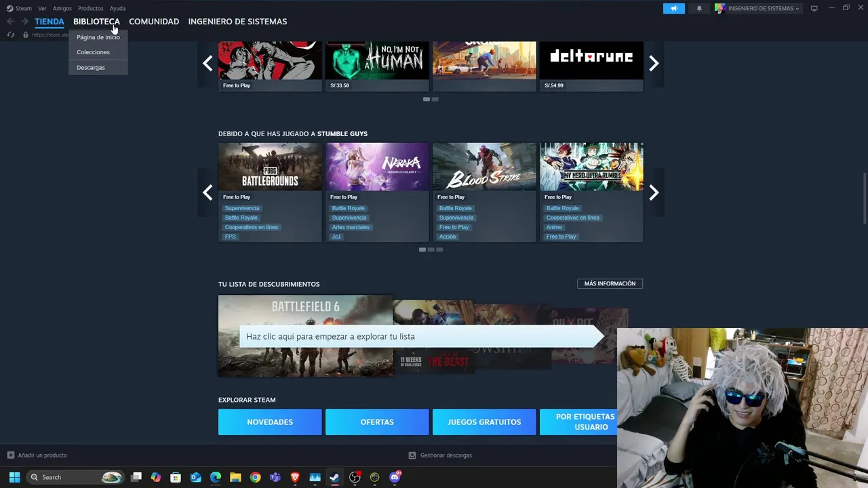Click the forward navigation arrow
The image size is (868, 488).
point(24,22)
